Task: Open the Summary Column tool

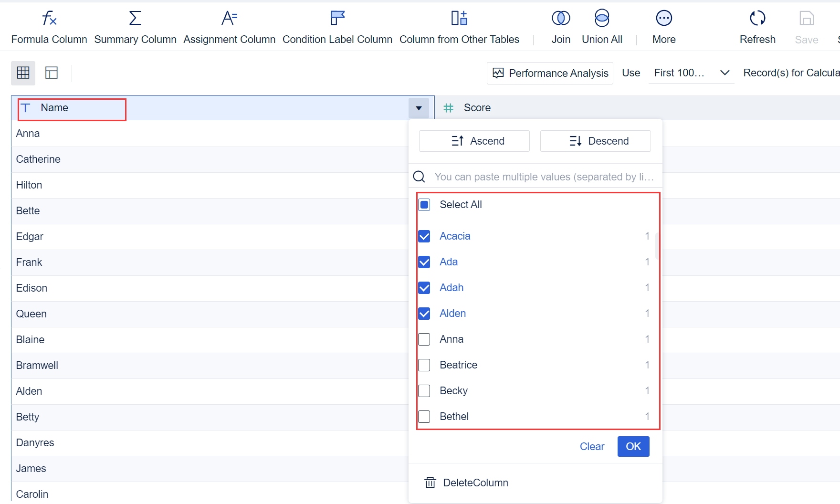Action: (x=135, y=26)
